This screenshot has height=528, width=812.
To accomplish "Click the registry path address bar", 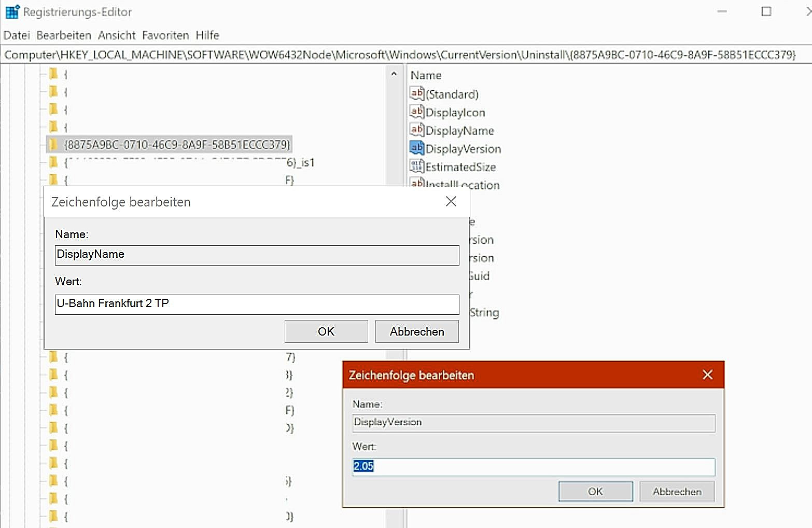I will (406, 54).
